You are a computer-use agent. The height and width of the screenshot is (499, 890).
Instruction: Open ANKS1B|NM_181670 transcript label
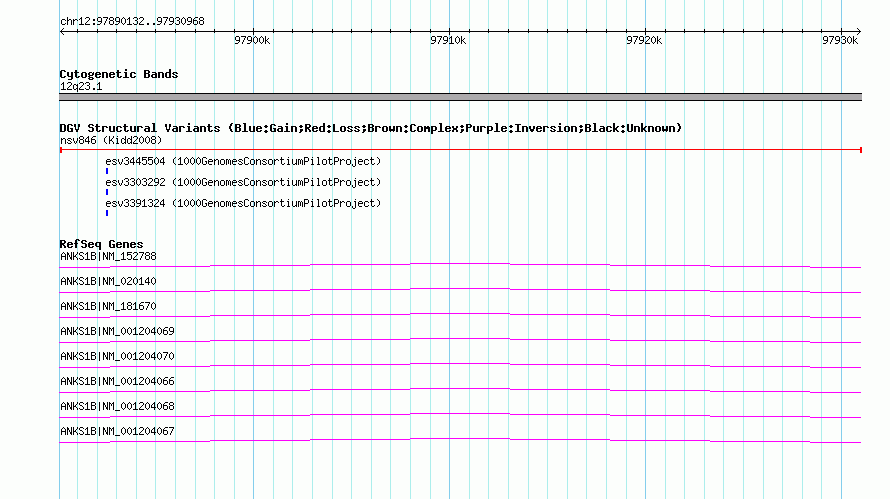coord(108,306)
